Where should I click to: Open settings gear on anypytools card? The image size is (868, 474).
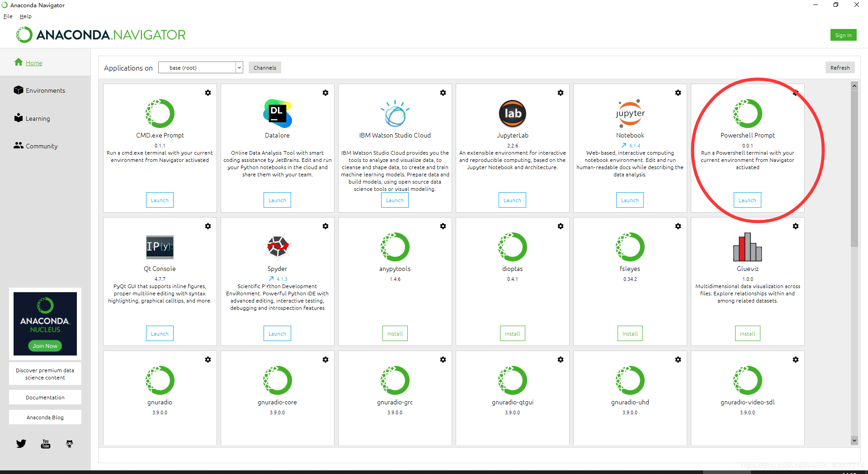coord(443,226)
